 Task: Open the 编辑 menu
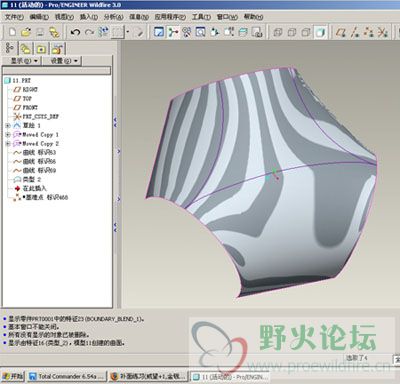click(39, 17)
